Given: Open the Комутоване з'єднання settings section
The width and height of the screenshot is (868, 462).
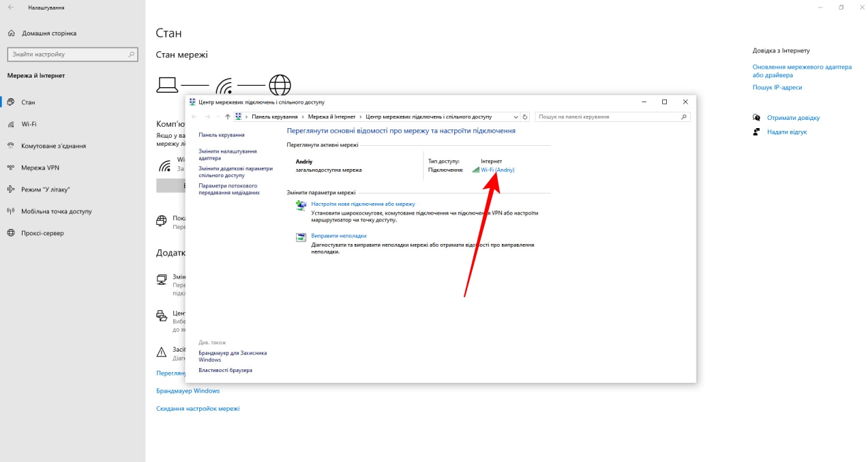Looking at the screenshot, I should (x=53, y=146).
